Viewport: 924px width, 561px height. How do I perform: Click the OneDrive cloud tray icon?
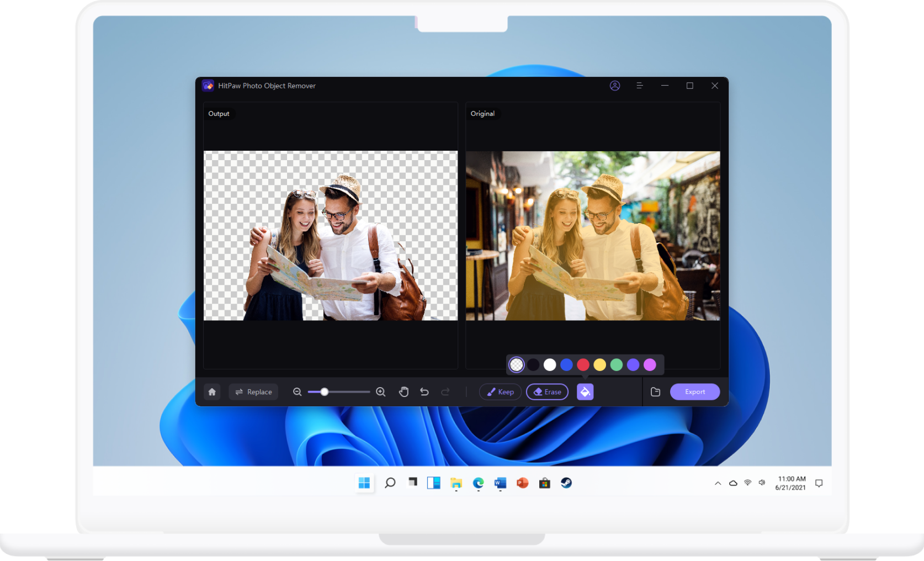pos(733,483)
